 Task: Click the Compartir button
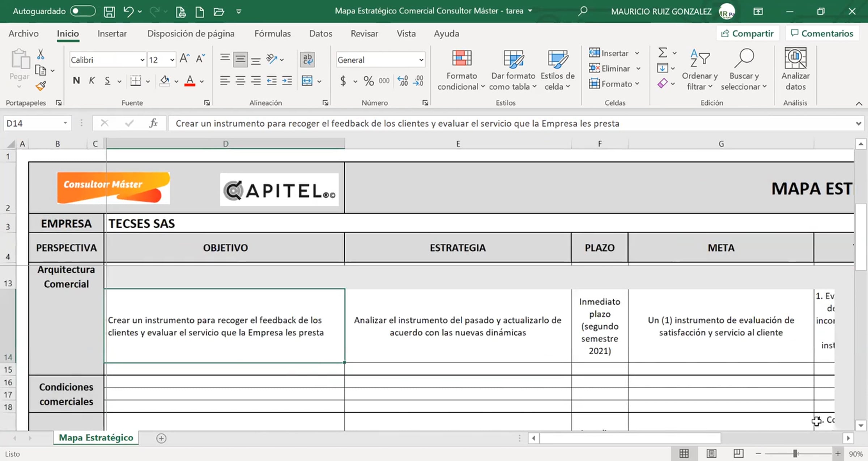tap(747, 33)
